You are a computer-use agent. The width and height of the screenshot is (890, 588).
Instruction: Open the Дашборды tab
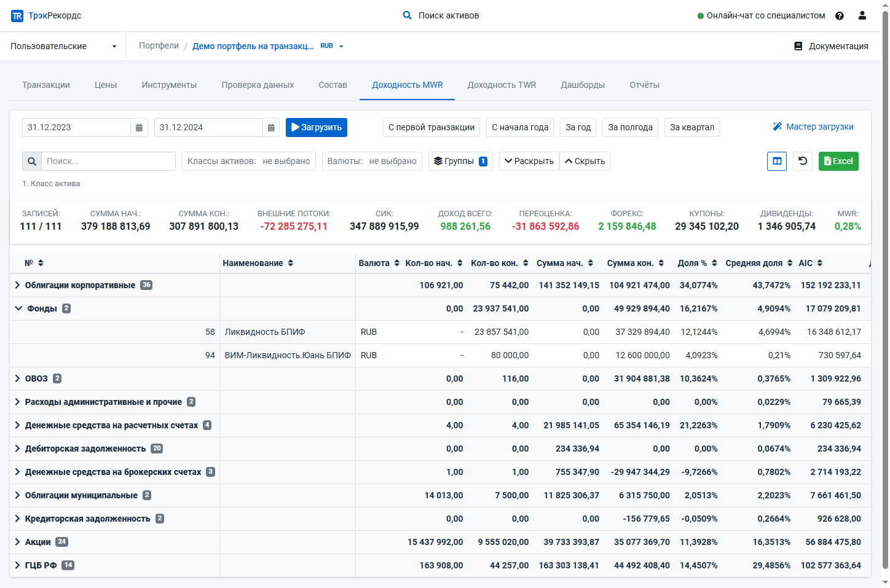(x=583, y=85)
